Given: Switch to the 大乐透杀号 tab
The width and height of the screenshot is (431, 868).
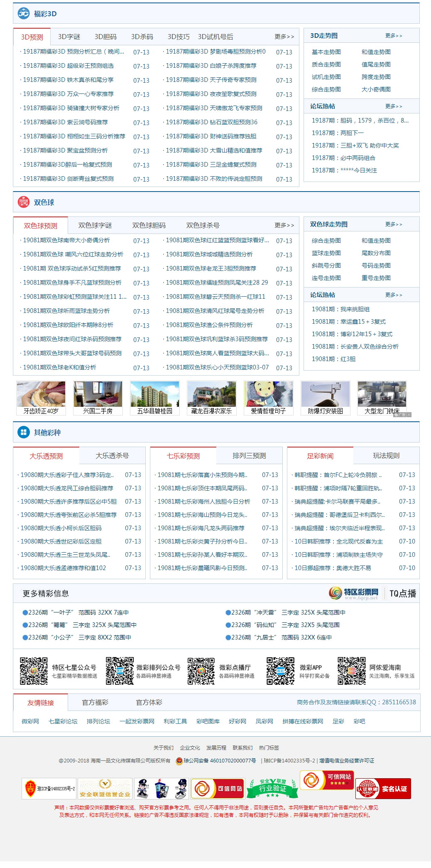Looking at the screenshot, I should (112, 456).
